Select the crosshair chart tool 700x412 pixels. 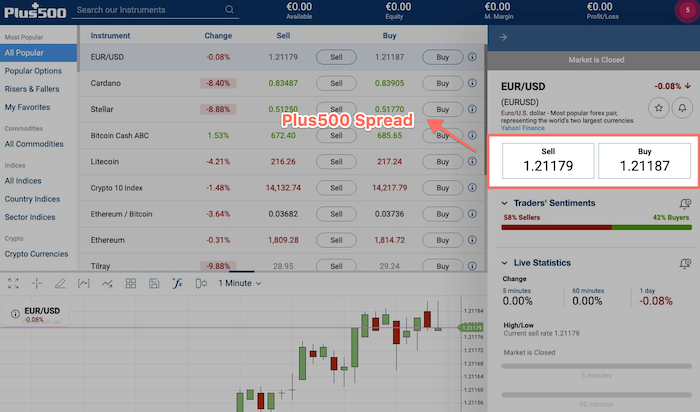coord(37,283)
